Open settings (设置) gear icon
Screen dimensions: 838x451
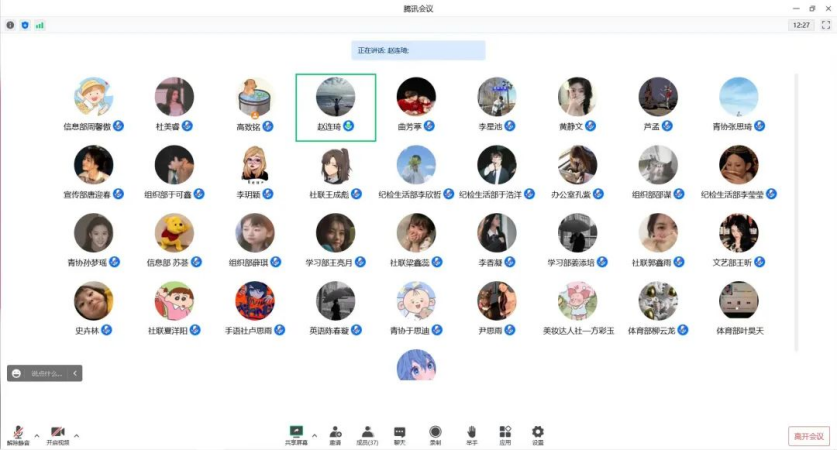point(538,432)
